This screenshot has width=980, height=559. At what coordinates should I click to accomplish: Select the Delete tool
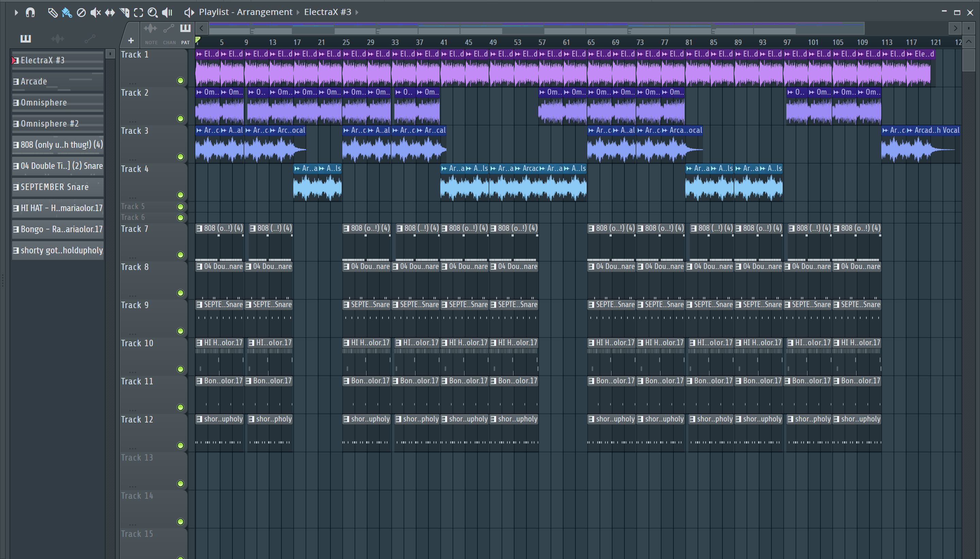tap(81, 12)
